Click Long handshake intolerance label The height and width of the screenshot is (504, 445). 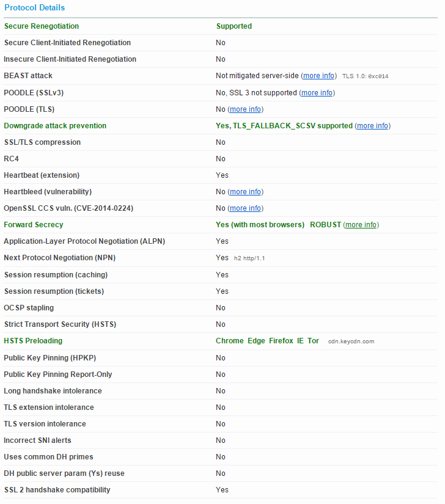pos(53,391)
